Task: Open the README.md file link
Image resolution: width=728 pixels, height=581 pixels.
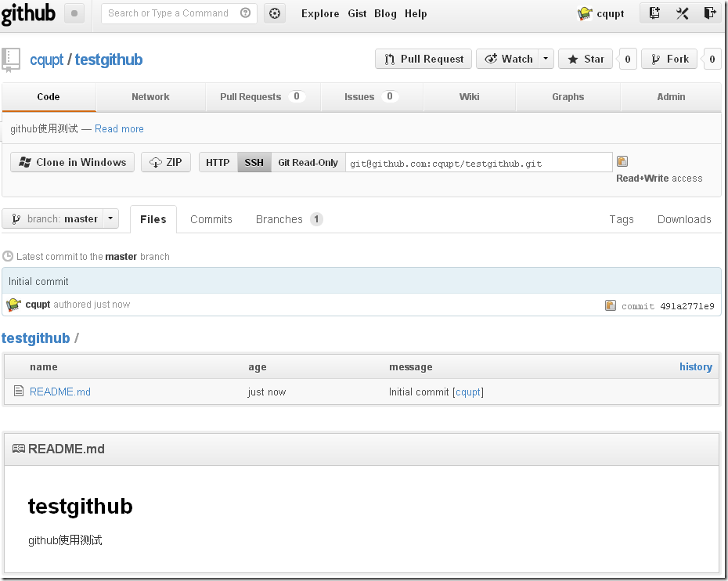Action: pyautogui.click(x=60, y=392)
